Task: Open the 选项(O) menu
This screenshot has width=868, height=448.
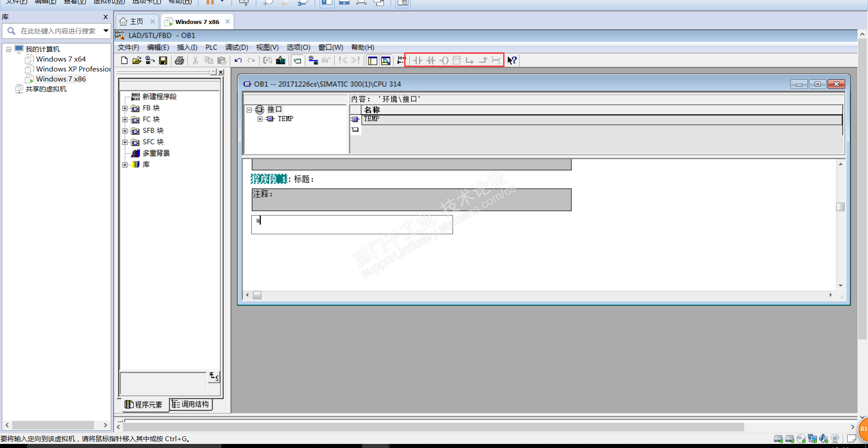Action: click(298, 48)
